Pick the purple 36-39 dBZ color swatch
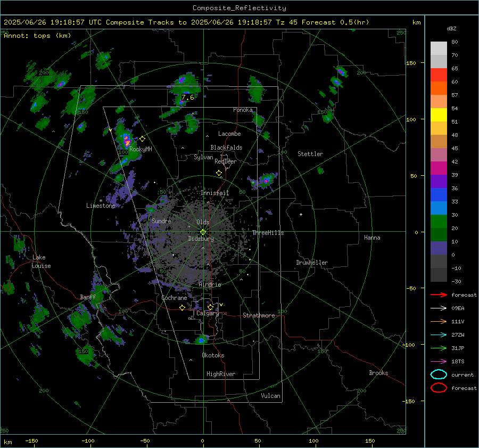The image size is (479, 448). click(x=439, y=181)
